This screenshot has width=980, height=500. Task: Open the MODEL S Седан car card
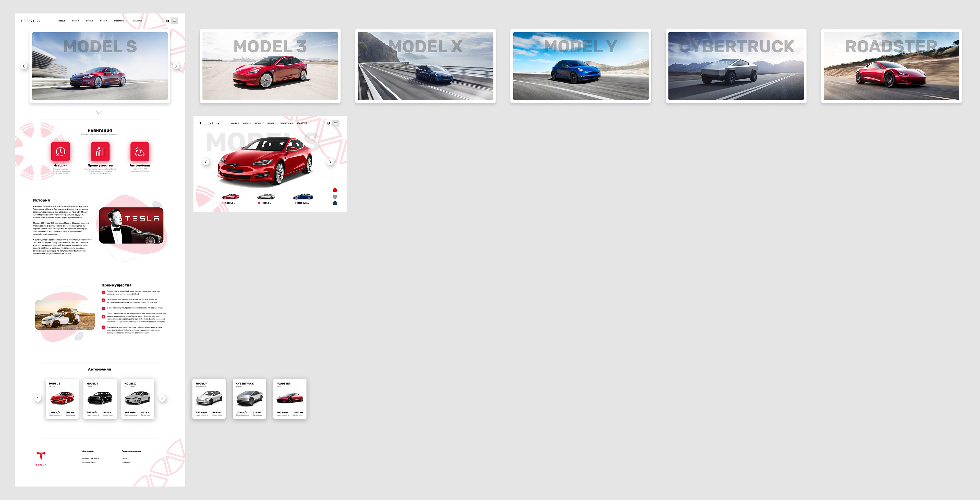(x=62, y=399)
